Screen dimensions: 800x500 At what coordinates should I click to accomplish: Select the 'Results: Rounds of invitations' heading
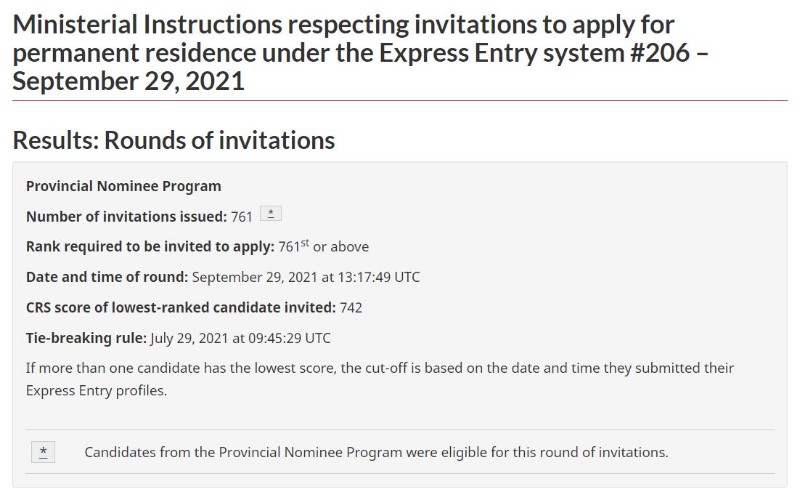click(173, 140)
